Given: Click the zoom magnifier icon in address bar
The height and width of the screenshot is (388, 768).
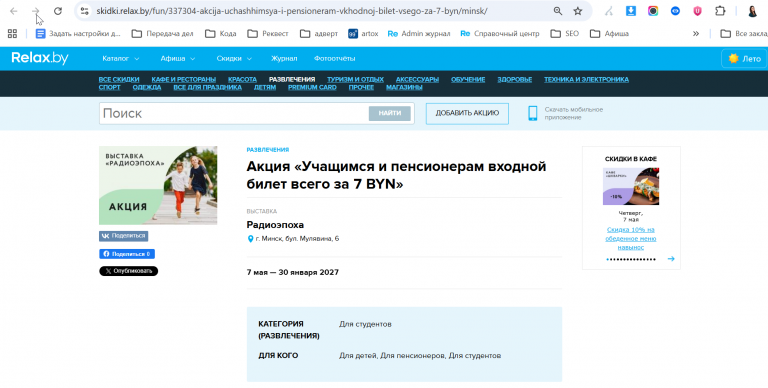Looking at the screenshot, I should click(x=557, y=11).
